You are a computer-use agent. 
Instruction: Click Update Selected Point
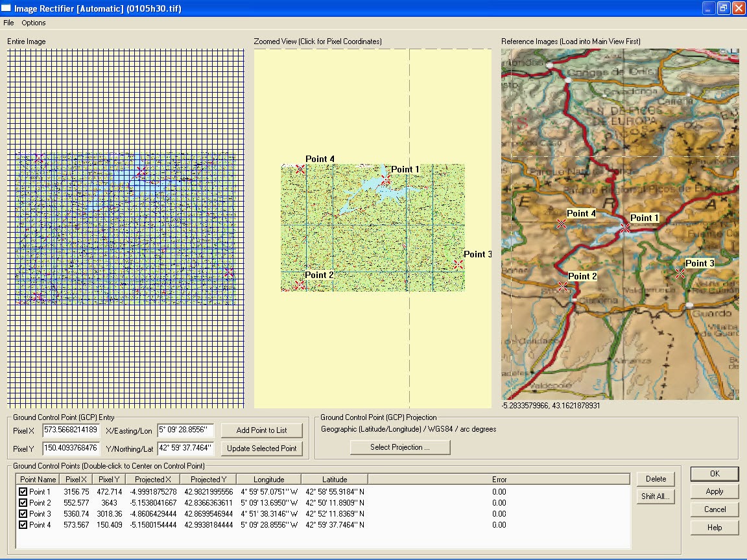tap(262, 448)
